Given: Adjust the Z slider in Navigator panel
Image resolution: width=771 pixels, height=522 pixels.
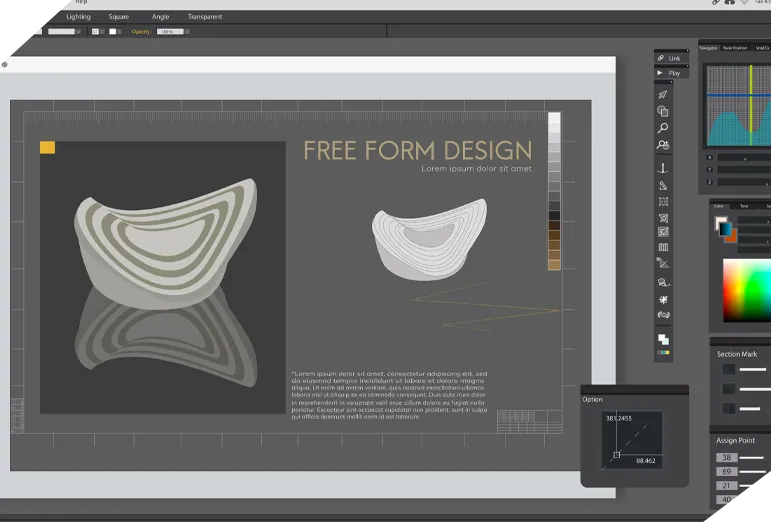Looking at the screenshot, I should (744, 182).
